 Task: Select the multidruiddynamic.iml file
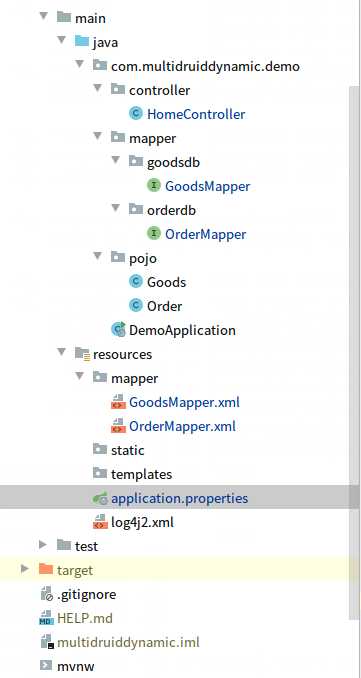[x=128, y=642]
